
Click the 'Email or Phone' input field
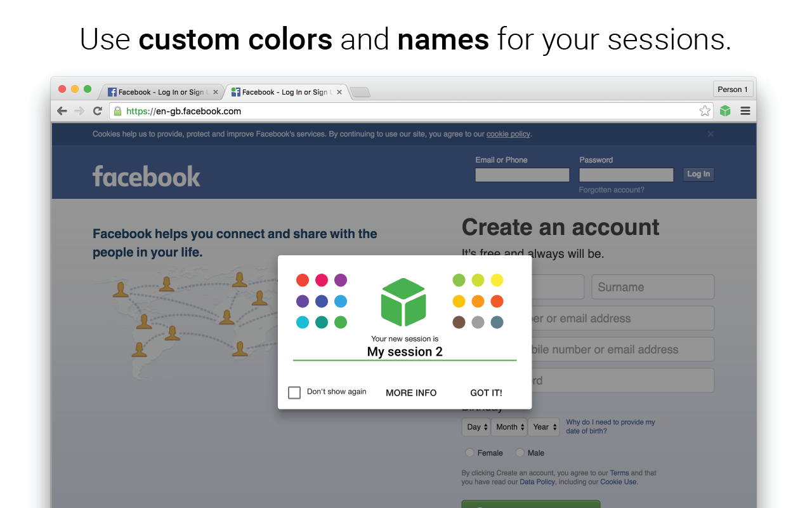(x=521, y=175)
